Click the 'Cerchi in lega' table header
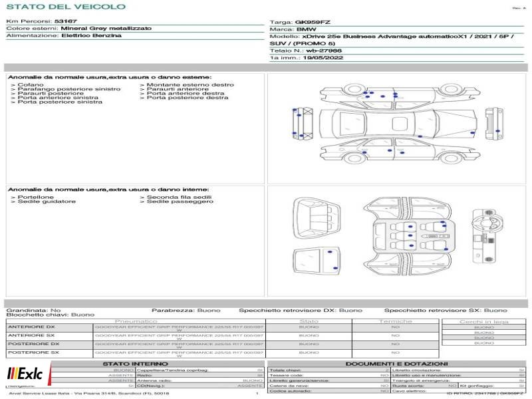The height and width of the screenshot is (399, 532). [x=484, y=322]
